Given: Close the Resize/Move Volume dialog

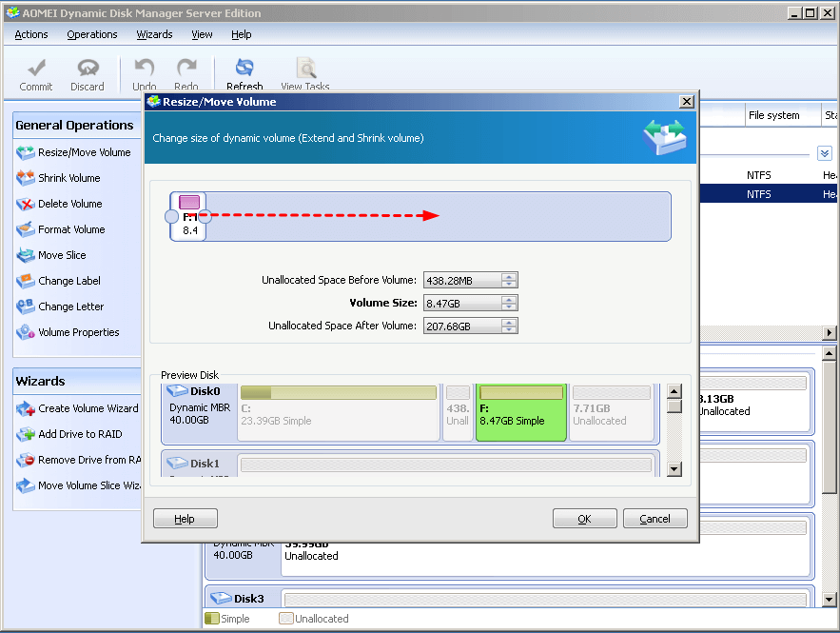Looking at the screenshot, I should click(686, 102).
